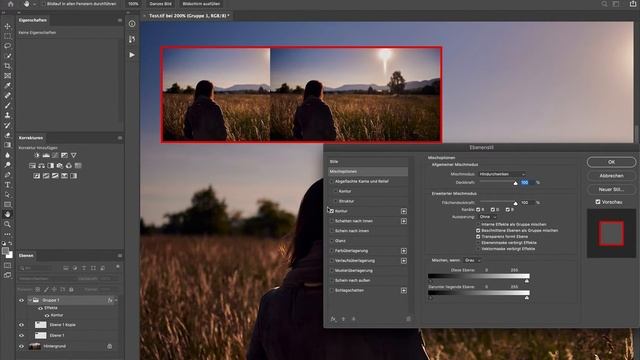Image resolution: width=640 pixels, height=360 pixels.
Task: Select the Lasso tool
Action: tap(7, 46)
